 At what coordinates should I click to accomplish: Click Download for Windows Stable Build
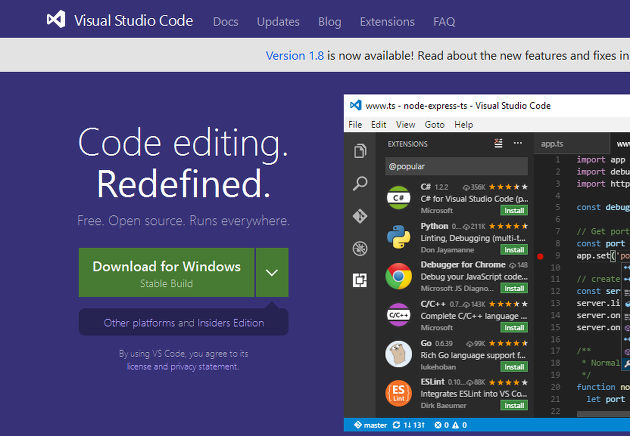(166, 272)
